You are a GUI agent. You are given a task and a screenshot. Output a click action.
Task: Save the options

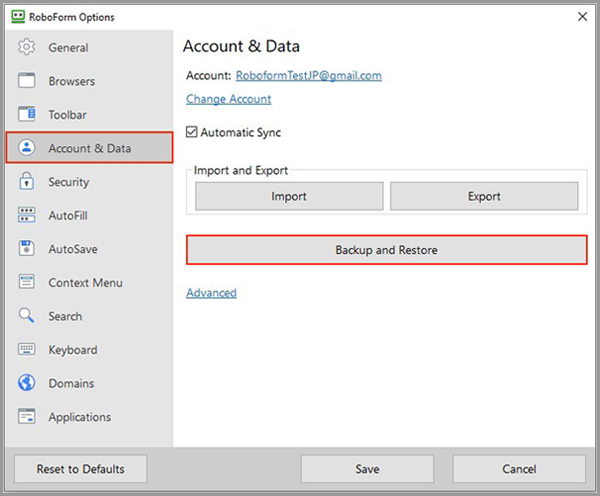tap(367, 469)
